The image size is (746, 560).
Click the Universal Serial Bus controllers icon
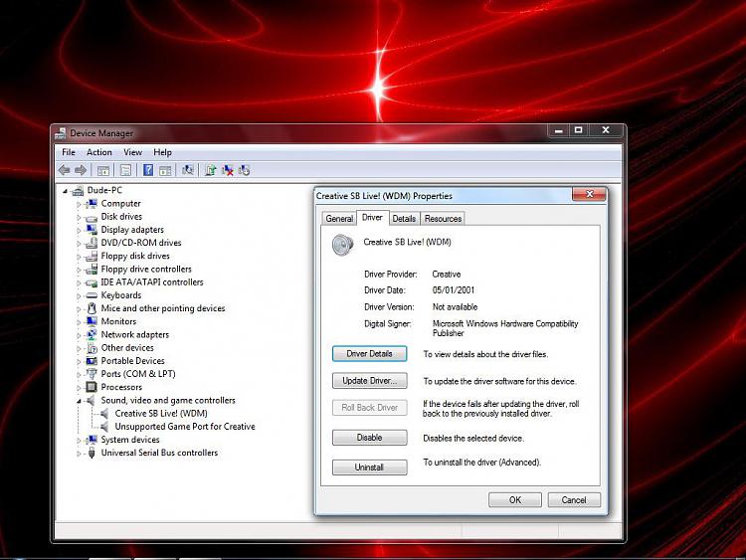tap(92, 453)
